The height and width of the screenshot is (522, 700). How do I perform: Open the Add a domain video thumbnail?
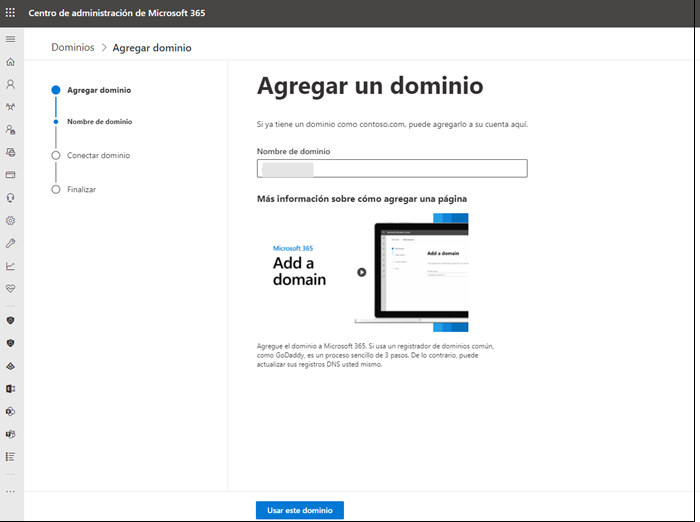[362, 272]
